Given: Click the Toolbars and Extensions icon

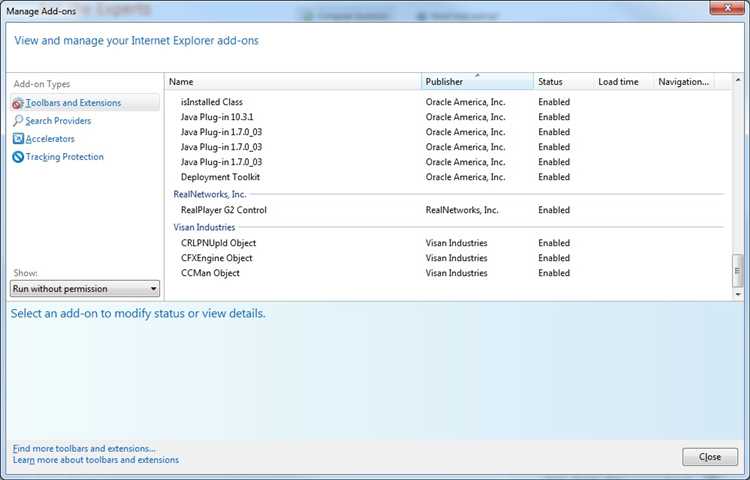Looking at the screenshot, I should [18, 103].
